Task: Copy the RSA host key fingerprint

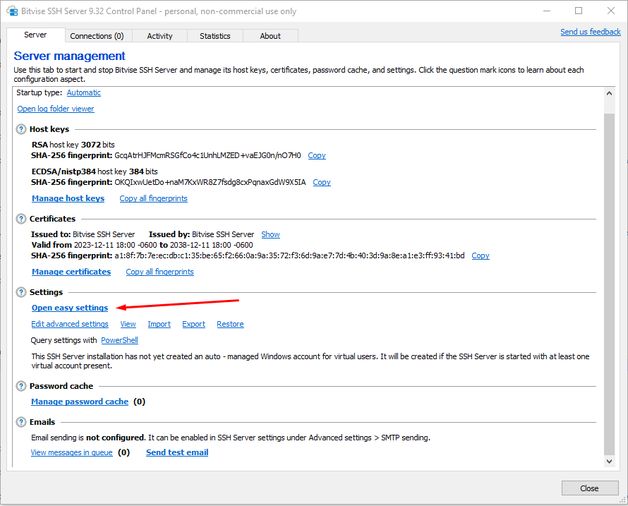Action: (x=317, y=155)
